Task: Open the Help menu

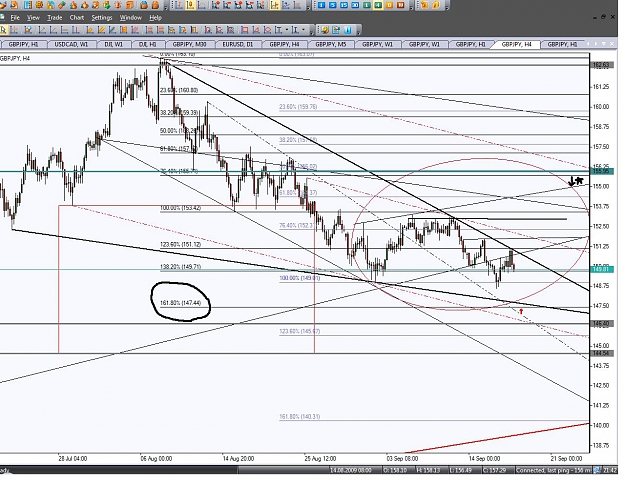Action: click(x=155, y=18)
